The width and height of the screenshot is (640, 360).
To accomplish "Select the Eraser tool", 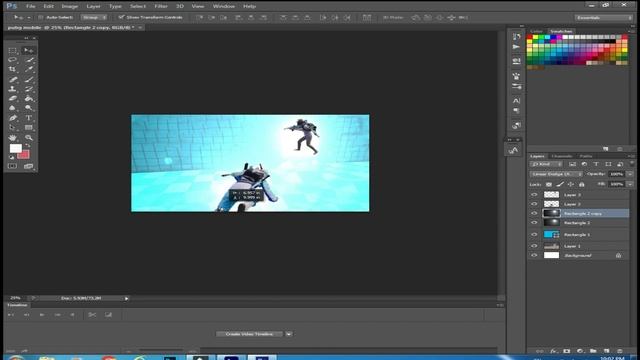I will tap(13, 98).
